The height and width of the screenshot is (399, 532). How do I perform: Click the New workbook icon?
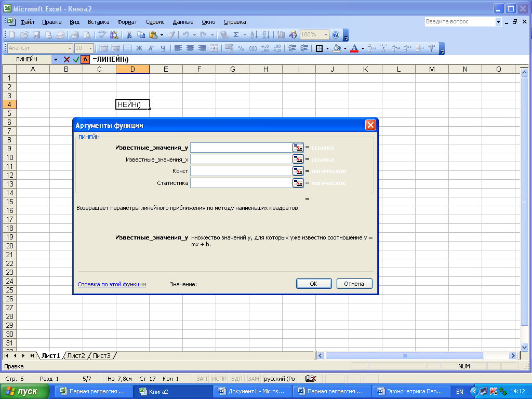[x=12, y=35]
